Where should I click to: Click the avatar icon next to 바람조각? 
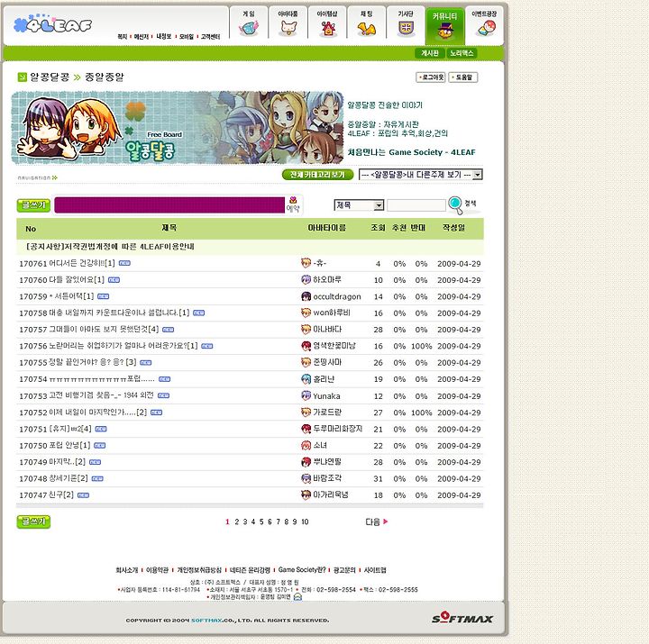[x=306, y=478]
